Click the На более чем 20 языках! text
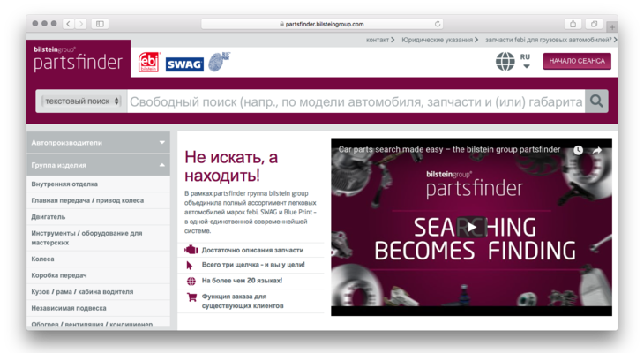 tap(242, 281)
